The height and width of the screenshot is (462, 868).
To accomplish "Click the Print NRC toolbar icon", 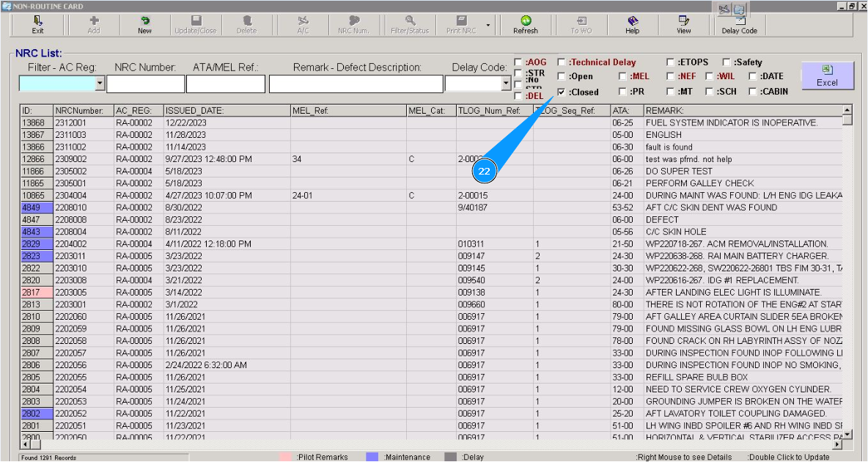I will (x=460, y=25).
